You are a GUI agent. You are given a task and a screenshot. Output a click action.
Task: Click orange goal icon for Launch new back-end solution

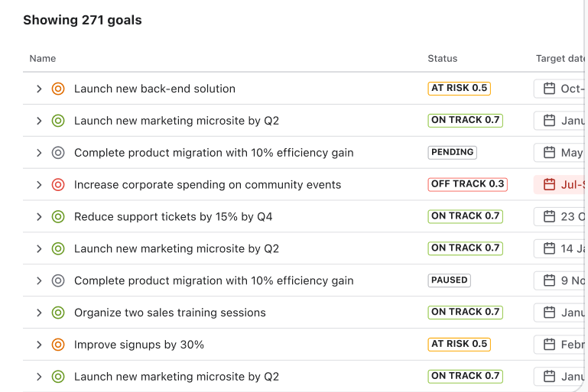[58, 89]
